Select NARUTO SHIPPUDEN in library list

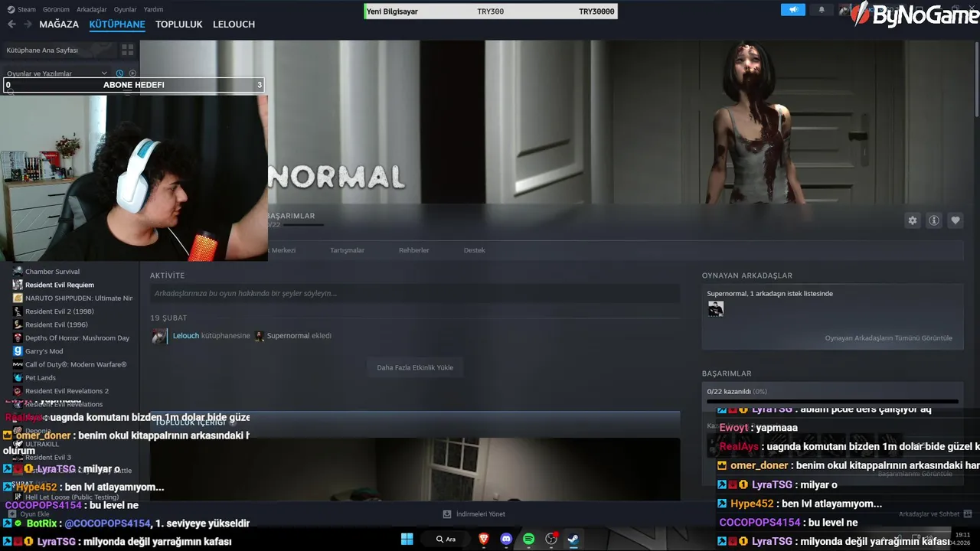click(72, 298)
